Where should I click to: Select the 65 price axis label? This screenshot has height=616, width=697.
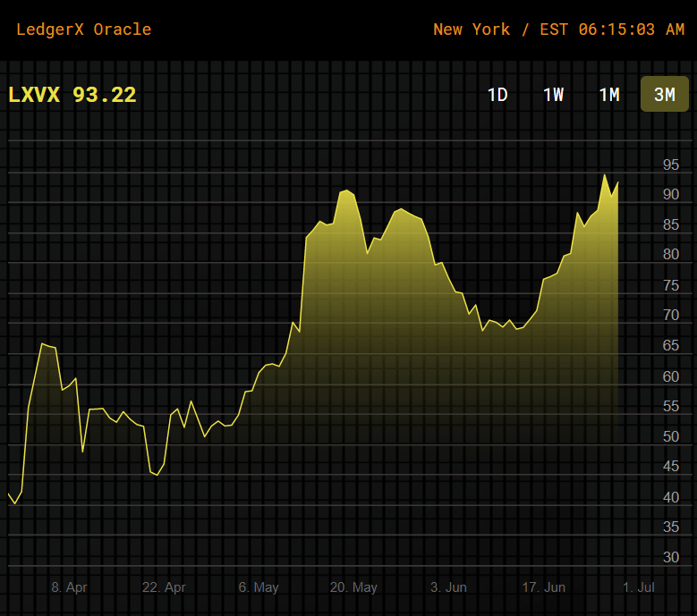click(670, 346)
